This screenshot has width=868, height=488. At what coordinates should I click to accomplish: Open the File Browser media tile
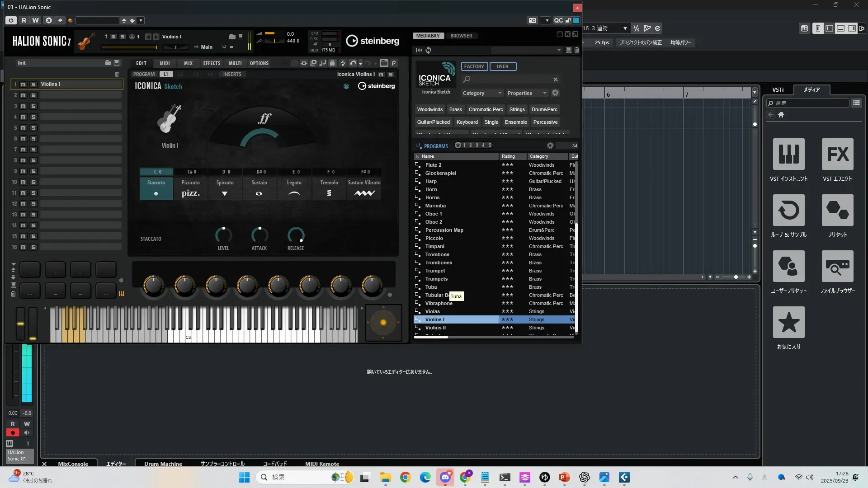(837, 267)
